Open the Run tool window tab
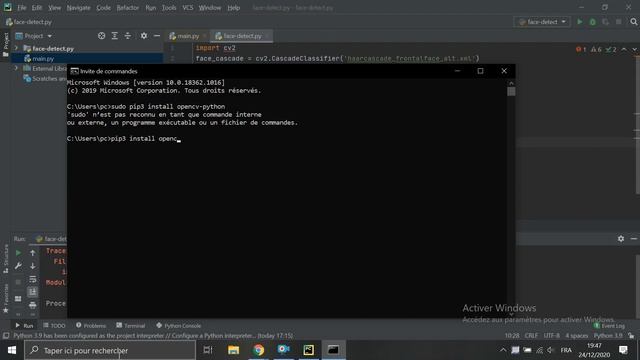640x360 pixels. (24, 326)
